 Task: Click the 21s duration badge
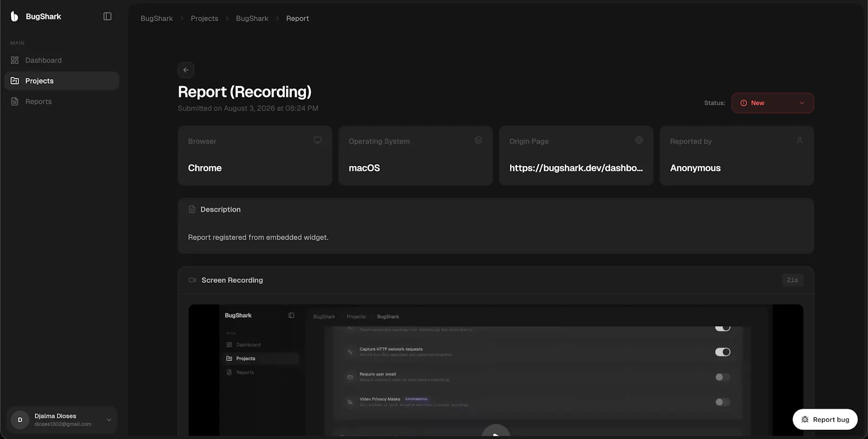pyautogui.click(x=793, y=280)
